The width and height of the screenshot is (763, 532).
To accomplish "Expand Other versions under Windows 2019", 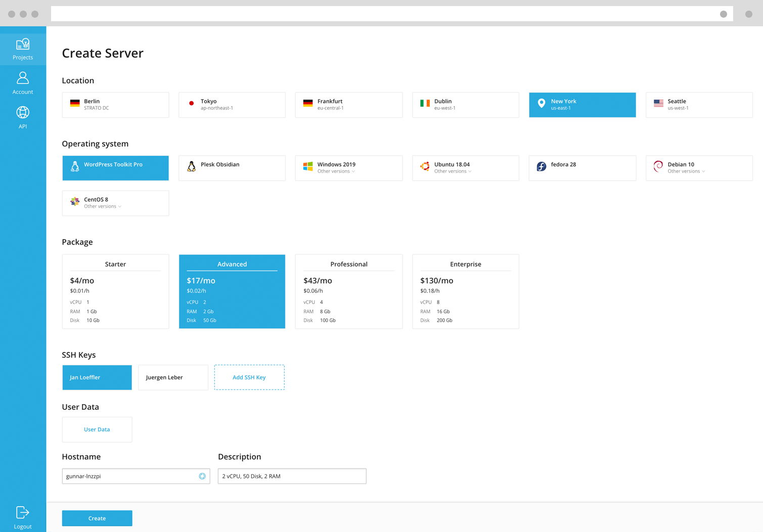I will [x=336, y=171].
